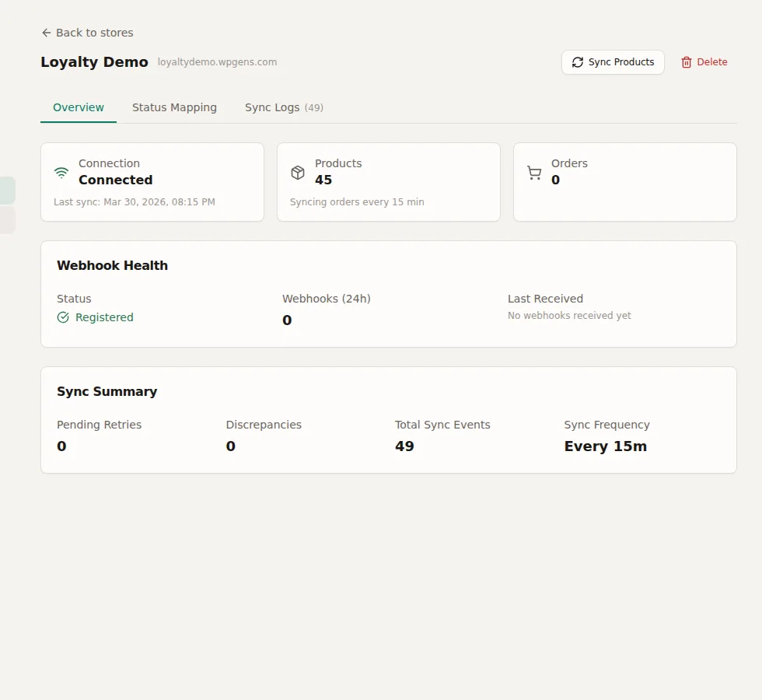Viewport: 762px width, 700px height.
Task: Click the (49) count beside Sync Logs
Action: point(314,108)
